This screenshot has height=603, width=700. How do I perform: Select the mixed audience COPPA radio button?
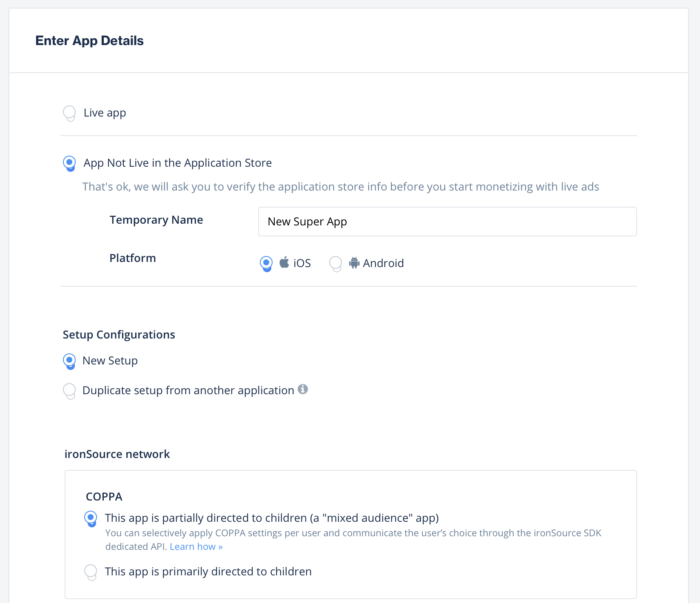(91, 518)
